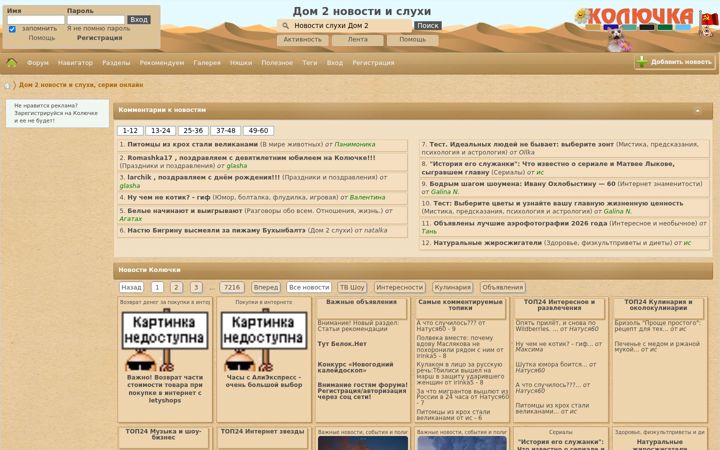
Task: Open the Навигатор menu item
Action: tap(75, 62)
